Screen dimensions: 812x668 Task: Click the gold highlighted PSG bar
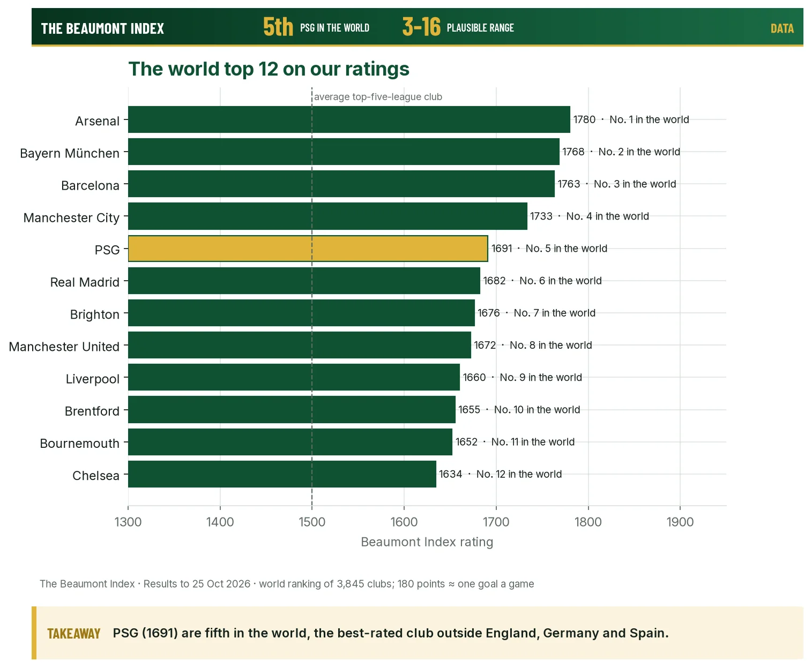tap(308, 249)
